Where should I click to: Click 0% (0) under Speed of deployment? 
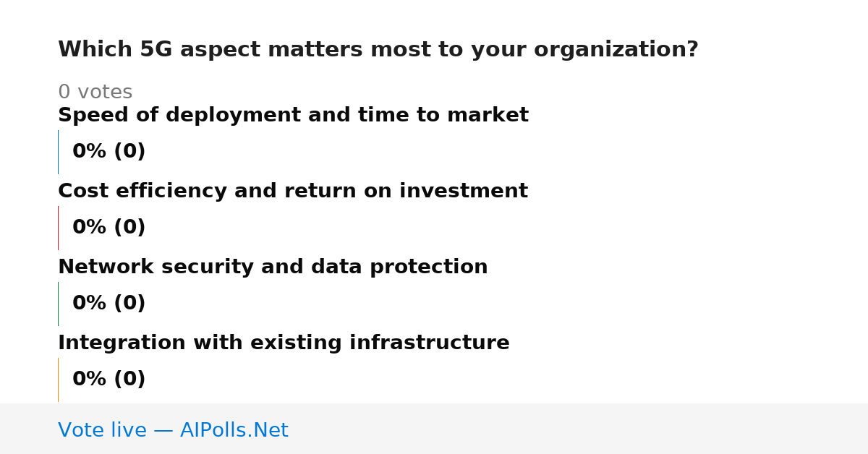pos(109,152)
